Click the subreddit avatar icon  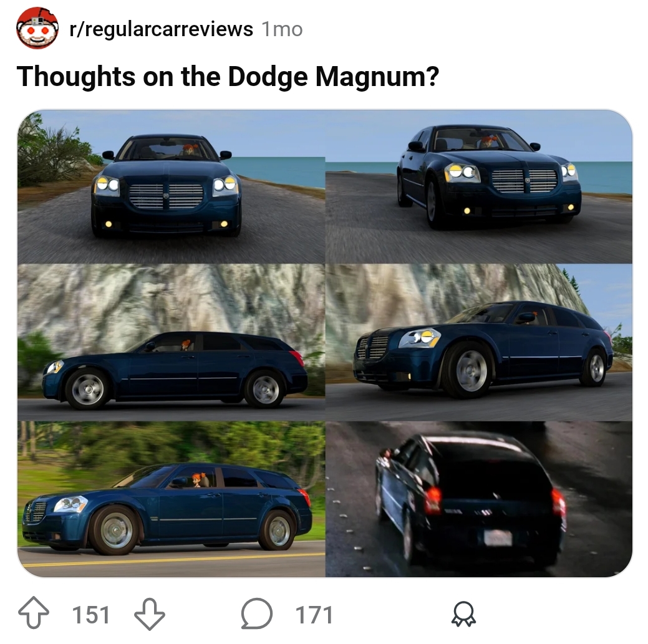tap(37, 28)
